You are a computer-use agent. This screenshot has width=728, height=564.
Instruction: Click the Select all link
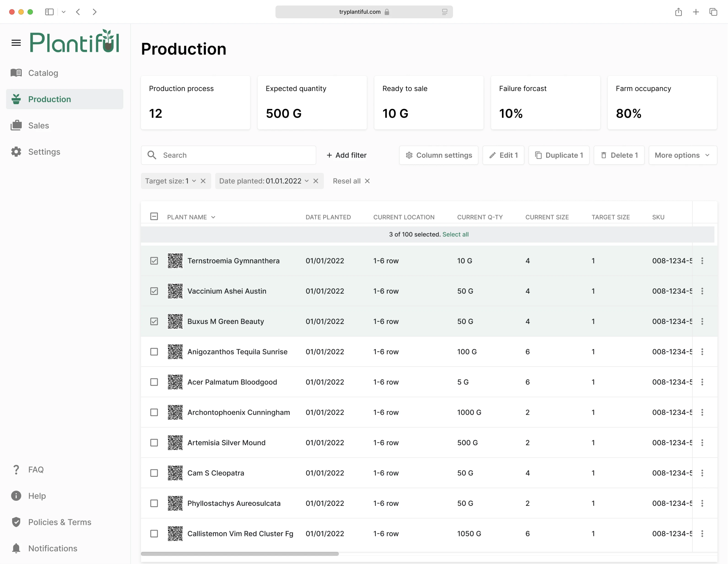click(455, 234)
